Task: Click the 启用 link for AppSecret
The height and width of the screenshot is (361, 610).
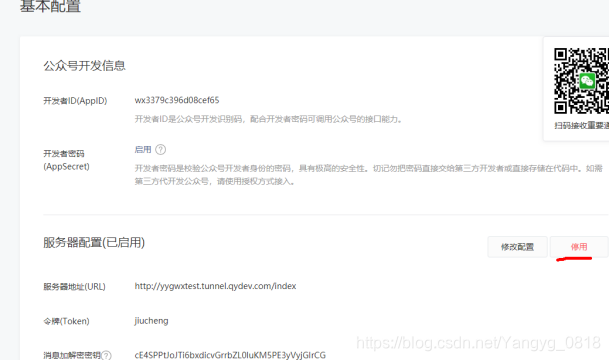Action: (143, 149)
